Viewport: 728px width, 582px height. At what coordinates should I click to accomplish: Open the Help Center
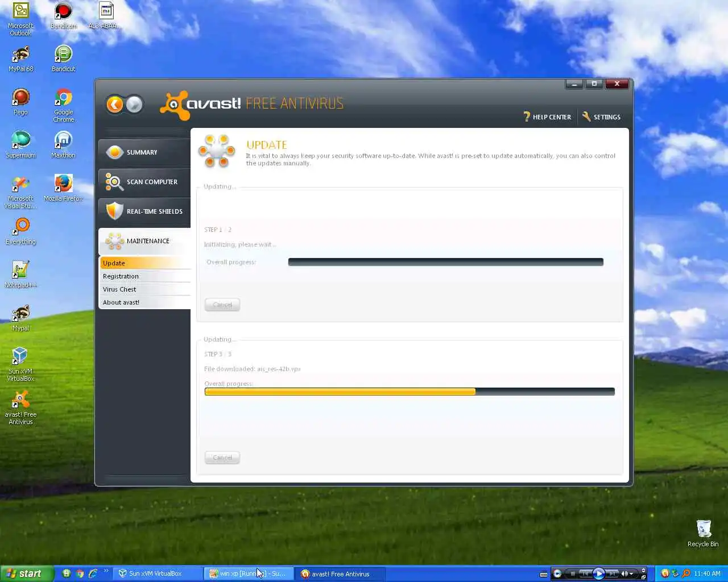click(547, 117)
